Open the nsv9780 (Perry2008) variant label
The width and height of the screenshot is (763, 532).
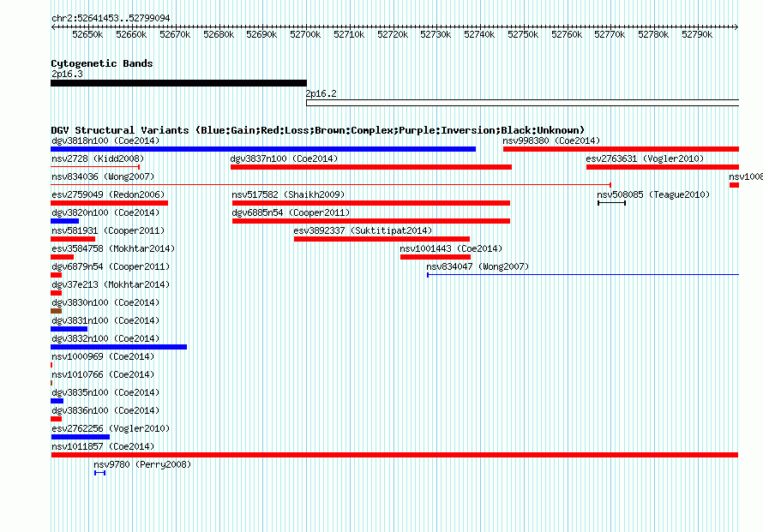142,464
